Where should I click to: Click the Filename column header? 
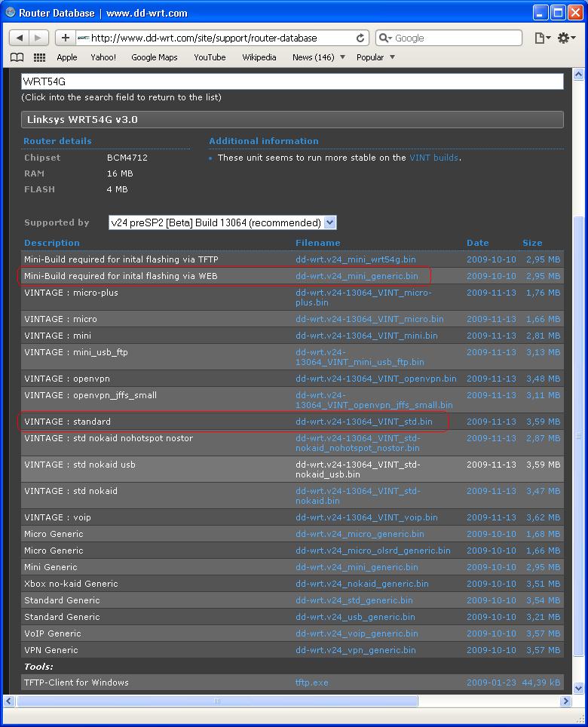pos(318,243)
